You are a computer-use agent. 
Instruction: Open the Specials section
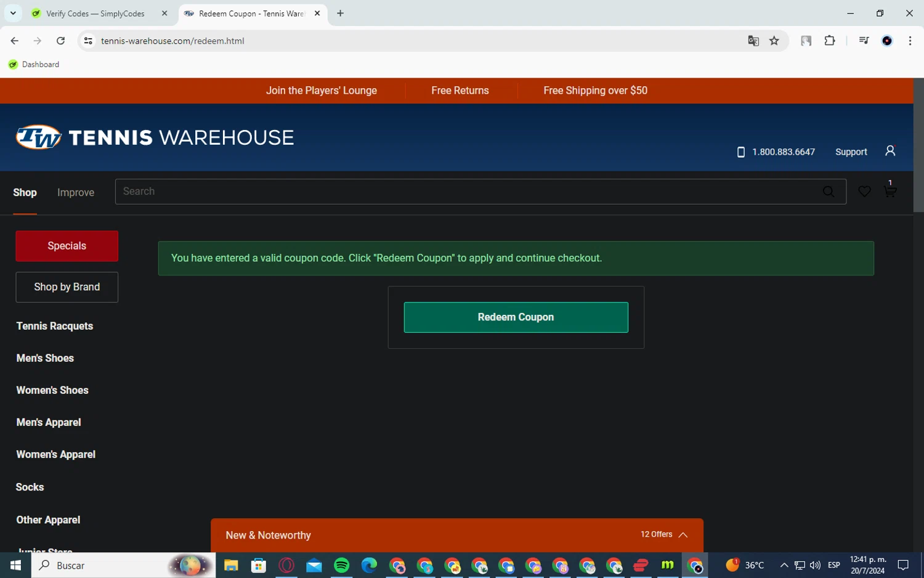(x=67, y=246)
